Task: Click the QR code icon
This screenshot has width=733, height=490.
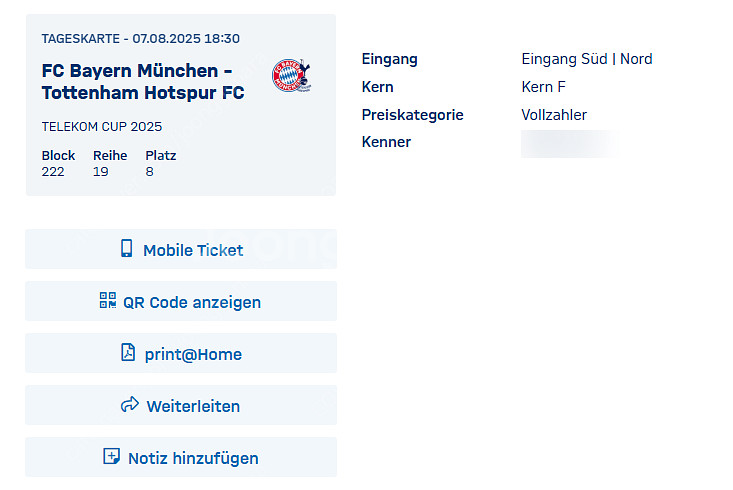Action: pyautogui.click(x=108, y=300)
